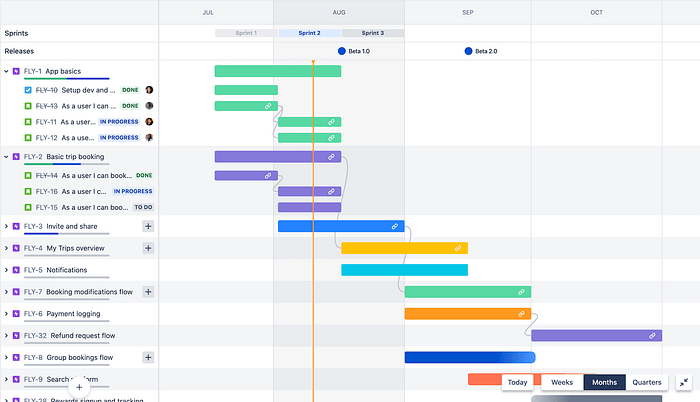The image size is (700, 402).
Task: Collapse the FLY-1 App basics epic
Action: coord(6,71)
